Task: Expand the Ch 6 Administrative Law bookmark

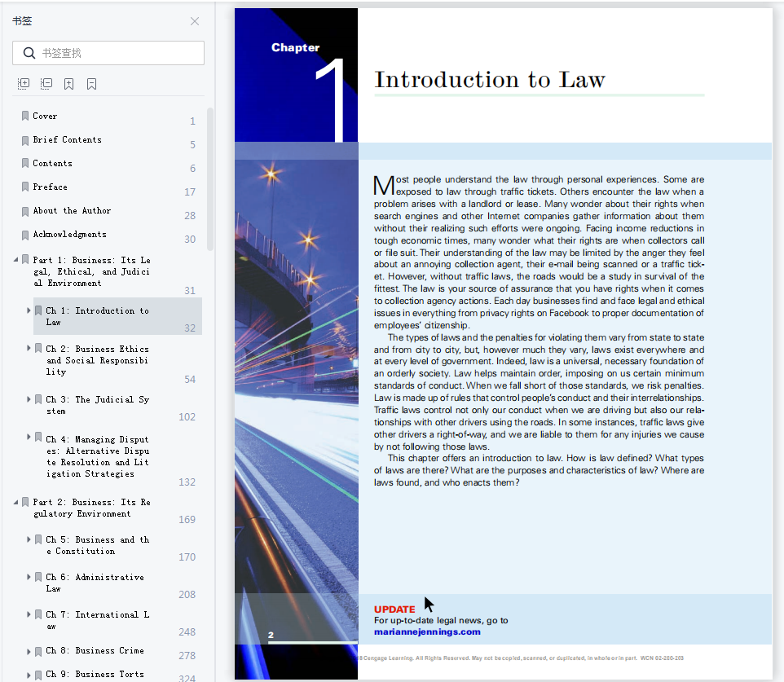Action: point(29,577)
